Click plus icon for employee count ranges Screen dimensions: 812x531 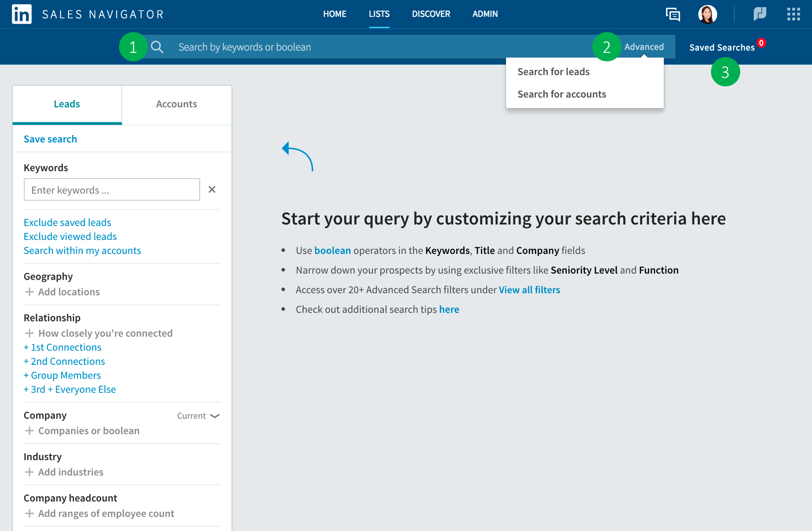29,514
